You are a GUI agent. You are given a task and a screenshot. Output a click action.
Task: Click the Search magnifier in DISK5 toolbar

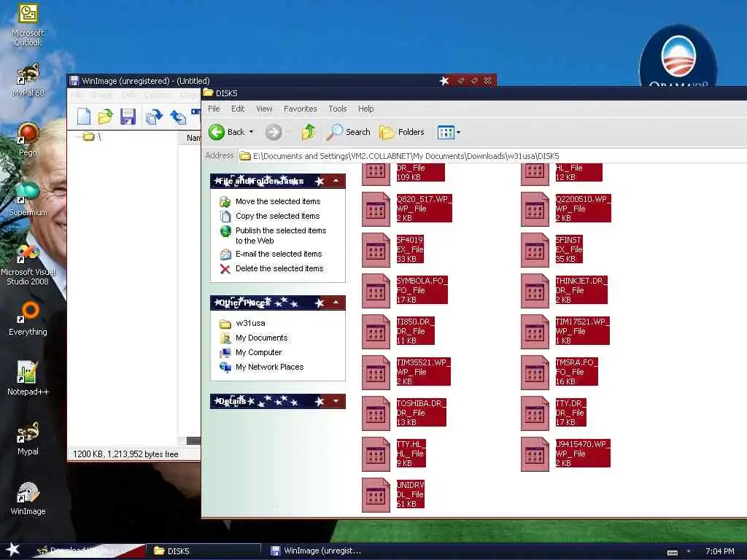(334, 132)
